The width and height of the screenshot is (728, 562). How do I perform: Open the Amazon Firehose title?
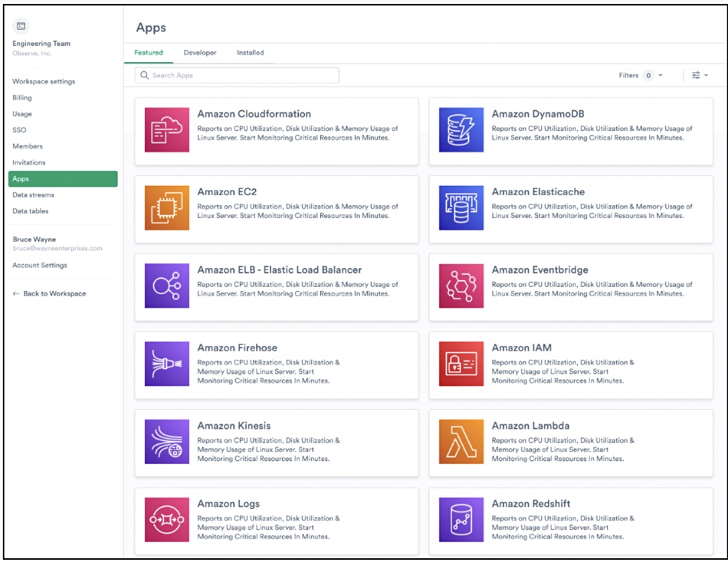click(238, 348)
